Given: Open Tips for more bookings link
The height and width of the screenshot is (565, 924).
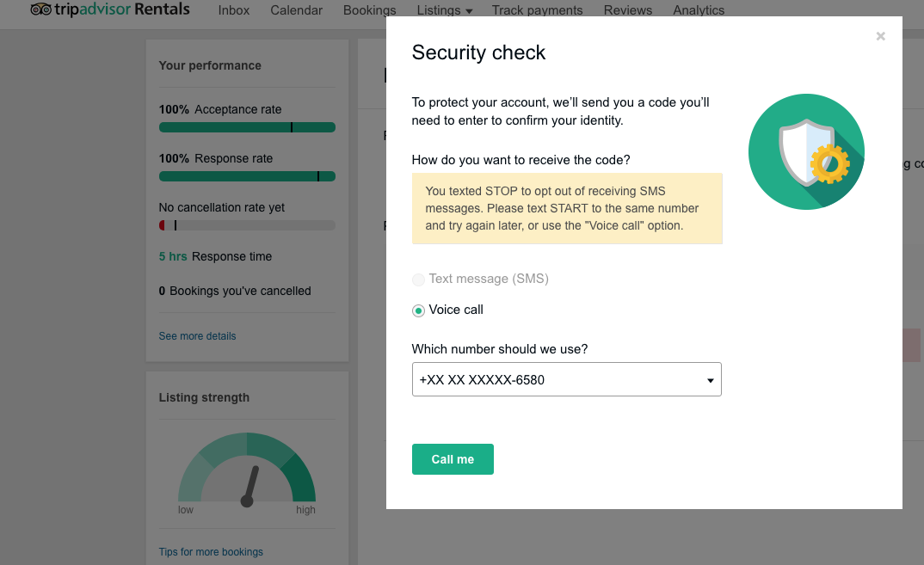Looking at the screenshot, I should pyautogui.click(x=211, y=552).
